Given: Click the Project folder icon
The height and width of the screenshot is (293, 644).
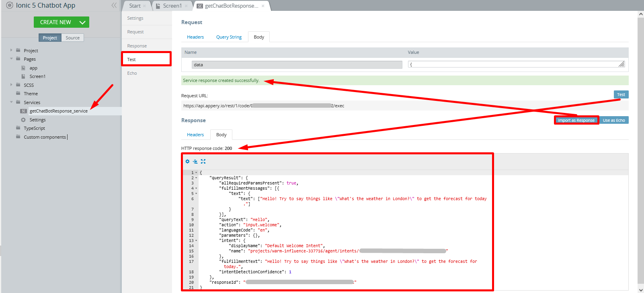Looking at the screenshot, I should tap(18, 50).
